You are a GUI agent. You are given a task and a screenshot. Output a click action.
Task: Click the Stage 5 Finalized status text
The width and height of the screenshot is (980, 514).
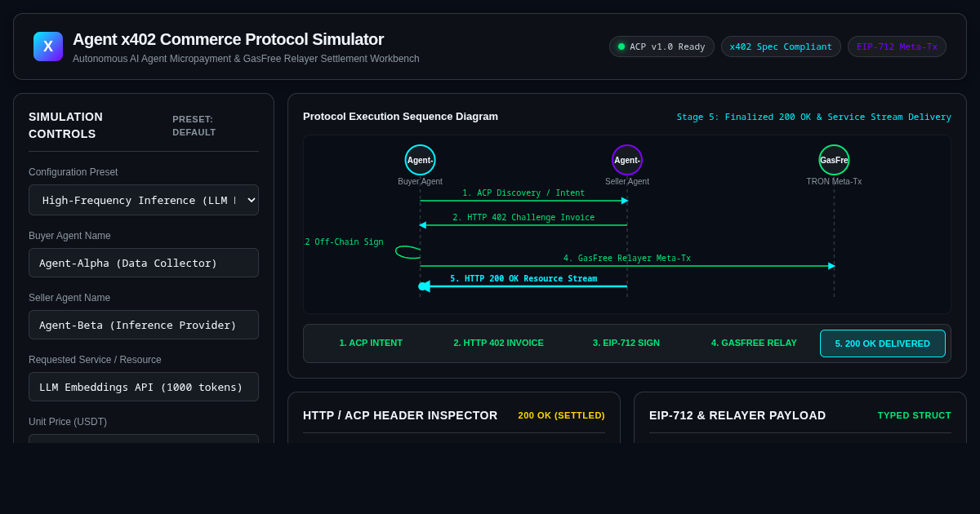[x=813, y=117]
